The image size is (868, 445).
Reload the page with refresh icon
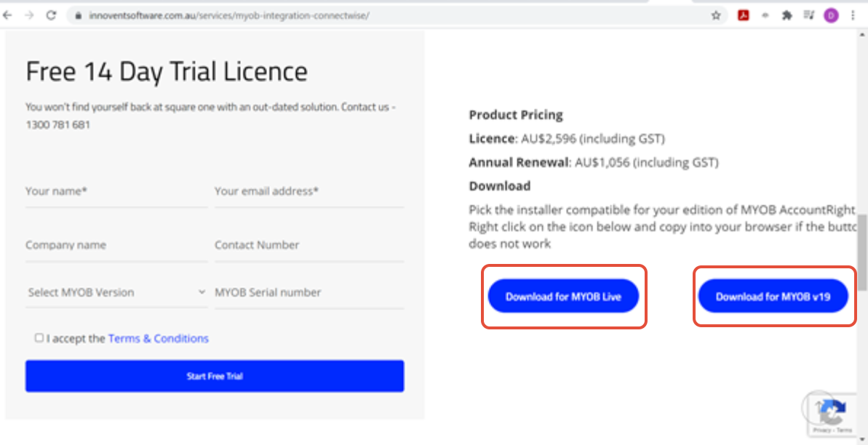51,15
